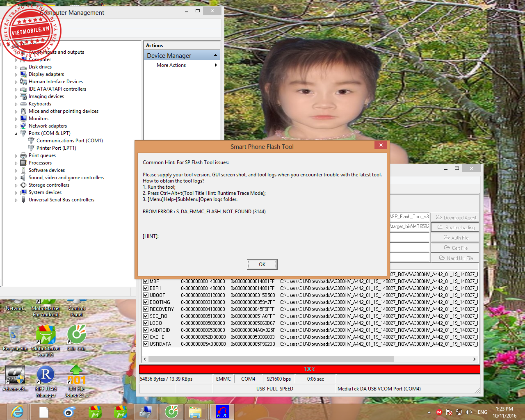Click the Disk drives device icon

click(x=23, y=67)
